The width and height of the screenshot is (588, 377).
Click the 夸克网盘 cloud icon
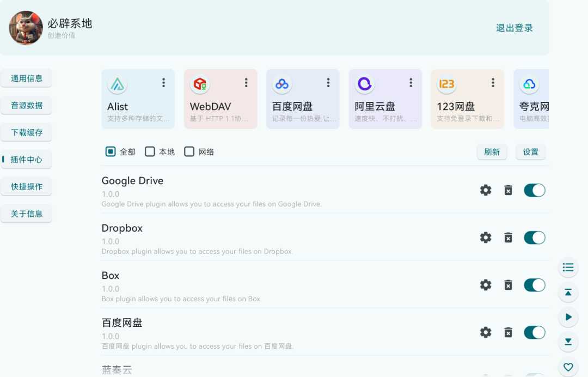point(530,84)
